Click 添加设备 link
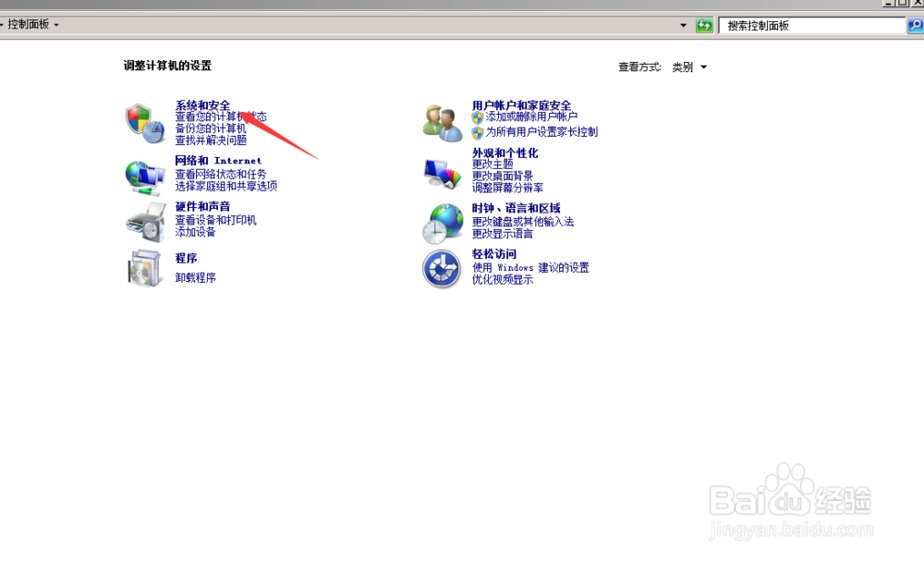Screen dimensions: 924x561 [x=195, y=232]
